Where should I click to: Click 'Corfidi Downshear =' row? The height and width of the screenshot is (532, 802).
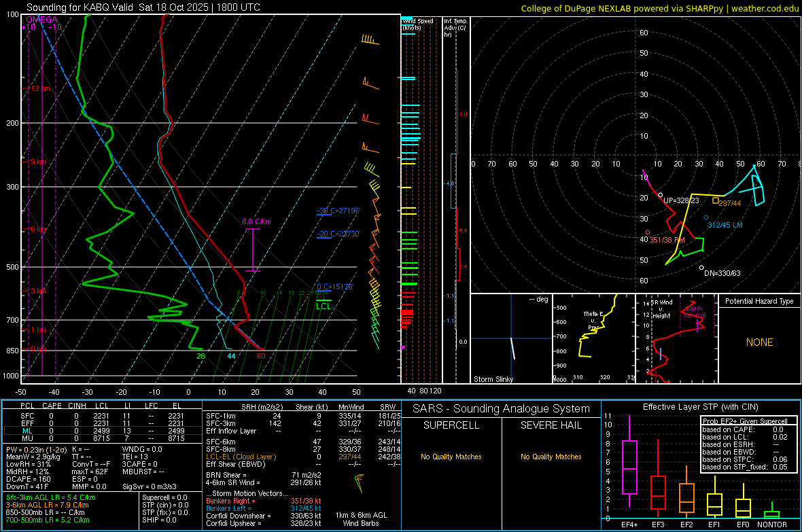click(x=264, y=516)
